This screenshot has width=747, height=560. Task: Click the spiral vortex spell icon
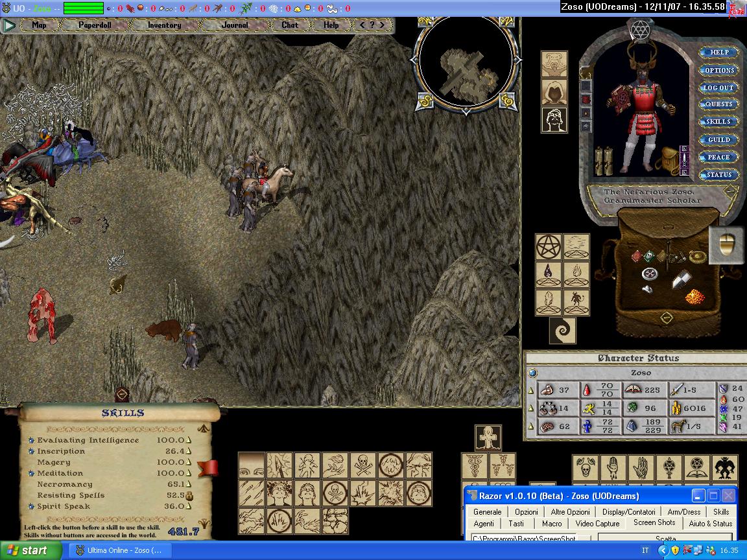coord(563,331)
